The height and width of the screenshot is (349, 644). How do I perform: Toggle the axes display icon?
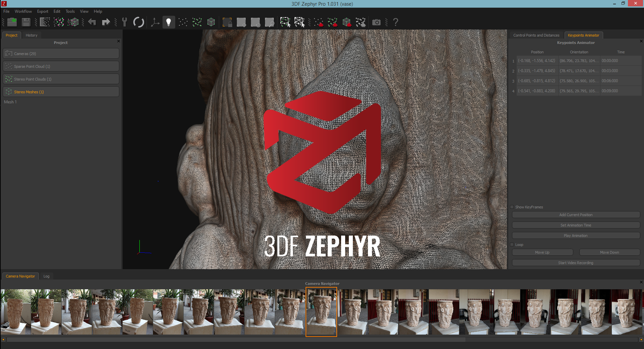click(x=155, y=22)
